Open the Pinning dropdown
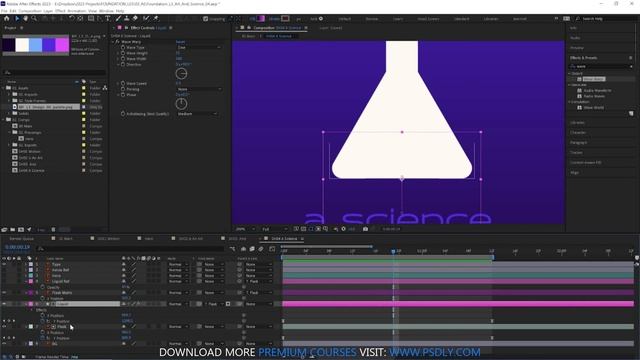Screen dimensions: 640x360 pyautogui.click(x=199, y=89)
